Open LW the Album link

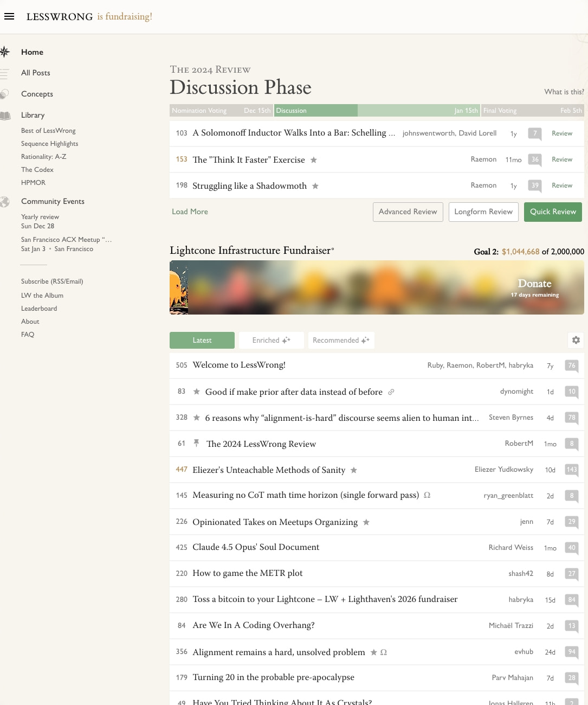[42, 296]
